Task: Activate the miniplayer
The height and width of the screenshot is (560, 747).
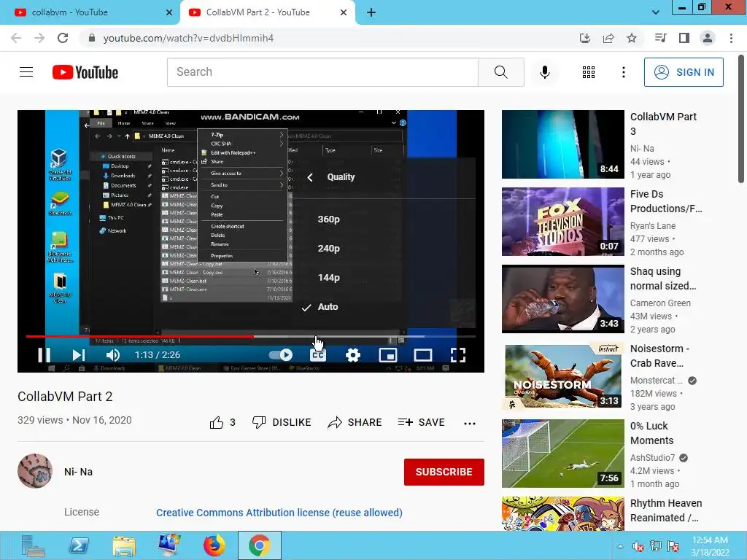Action: tap(388, 355)
